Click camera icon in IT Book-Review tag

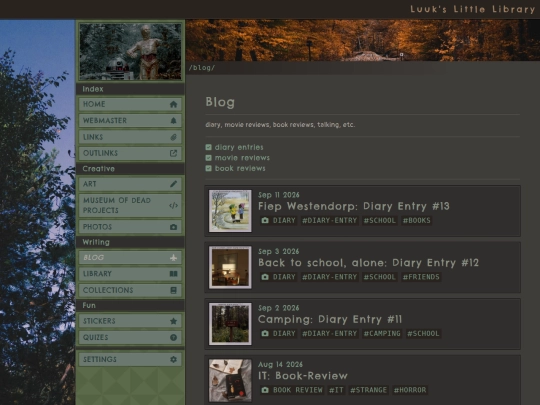tap(265, 390)
